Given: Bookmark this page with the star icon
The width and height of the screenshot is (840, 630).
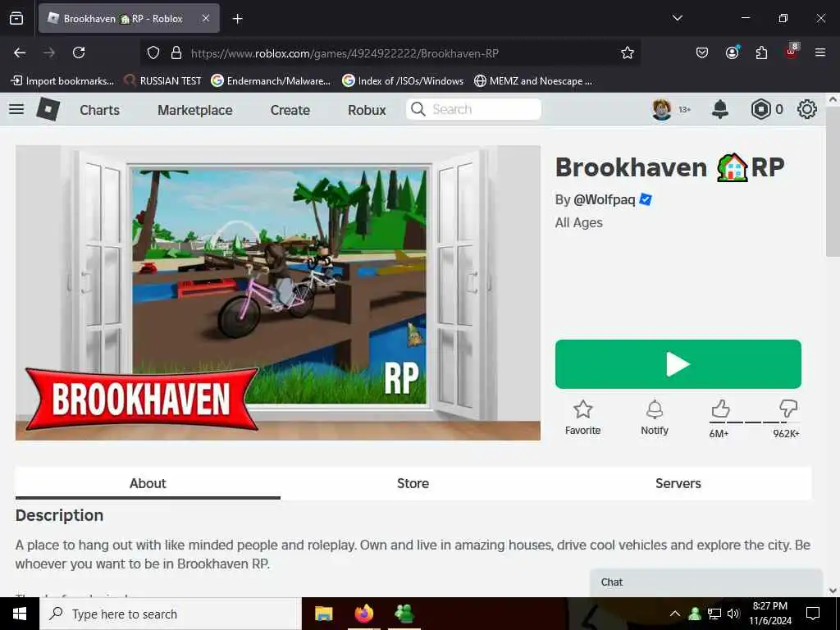Looking at the screenshot, I should point(628,52).
